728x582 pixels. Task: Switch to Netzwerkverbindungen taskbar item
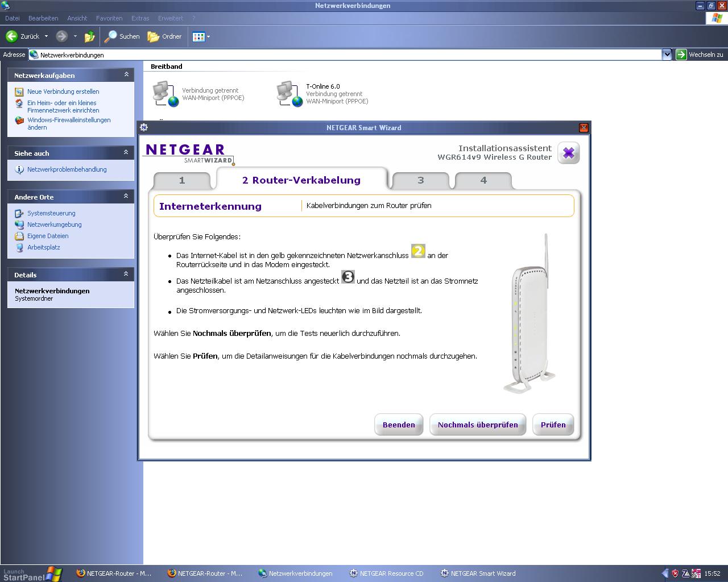tap(296, 573)
